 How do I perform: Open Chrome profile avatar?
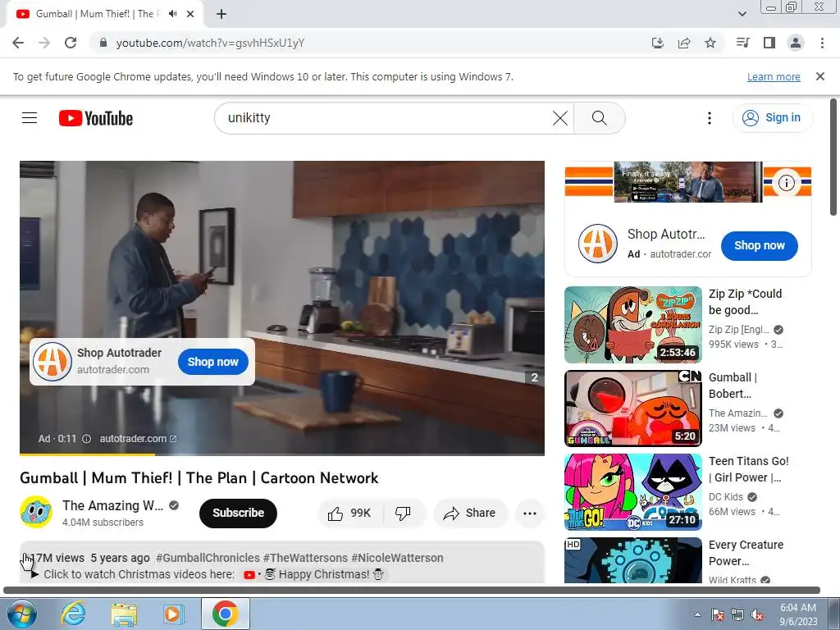[x=796, y=43]
